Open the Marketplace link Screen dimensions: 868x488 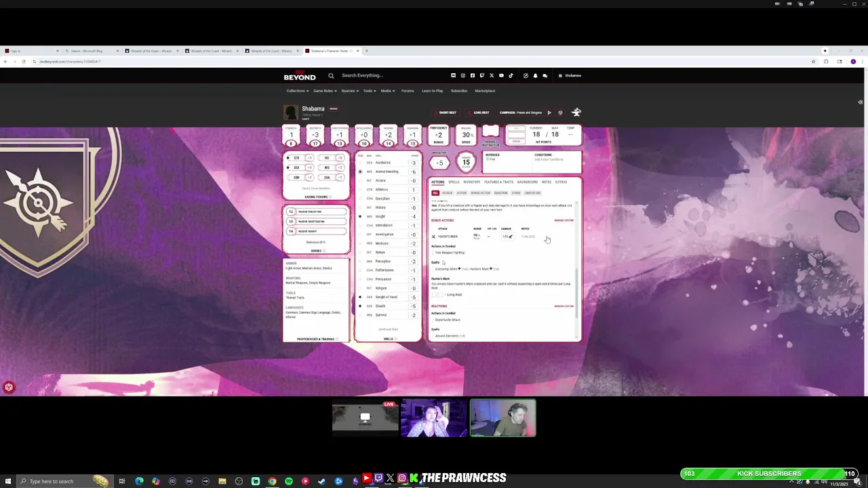[x=485, y=91]
